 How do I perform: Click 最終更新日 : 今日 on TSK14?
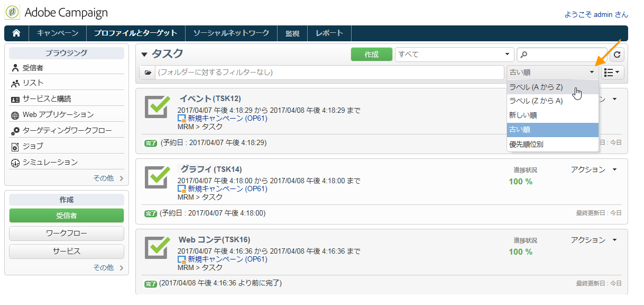point(599,213)
